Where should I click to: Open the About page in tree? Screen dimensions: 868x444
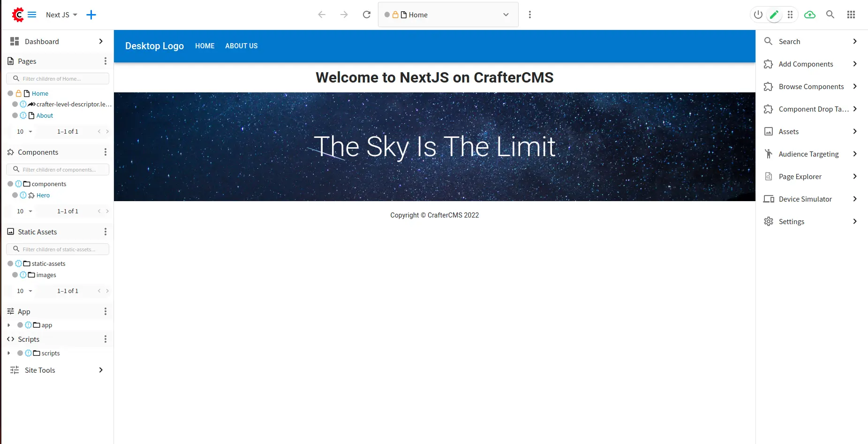coord(45,115)
